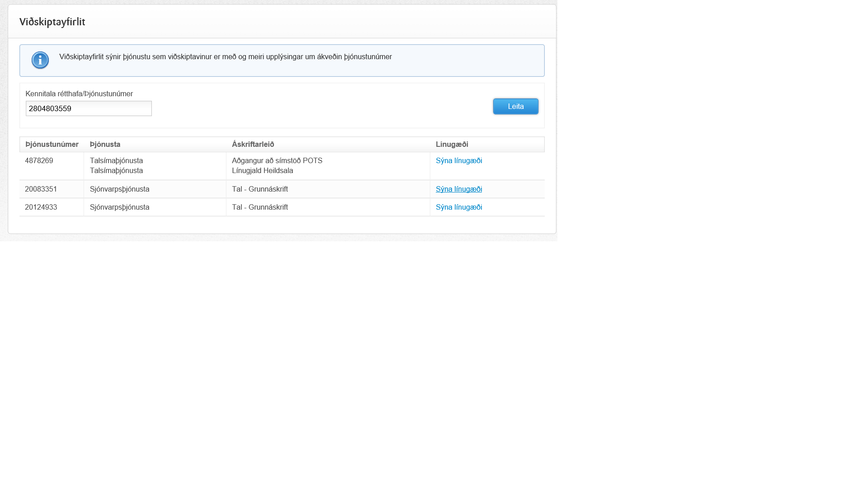This screenshot has width=868, height=488.
Task: Click the Kennitala number input field
Action: pyautogui.click(x=89, y=108)
